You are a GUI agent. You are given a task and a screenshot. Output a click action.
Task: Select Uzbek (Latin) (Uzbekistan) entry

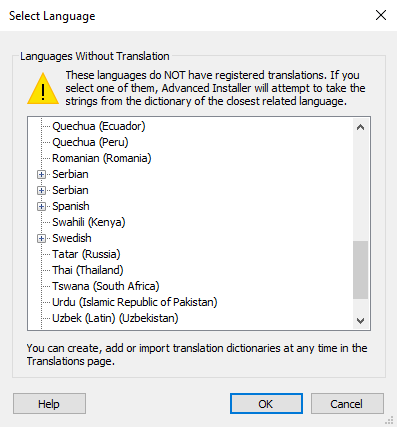click(115, 318)
